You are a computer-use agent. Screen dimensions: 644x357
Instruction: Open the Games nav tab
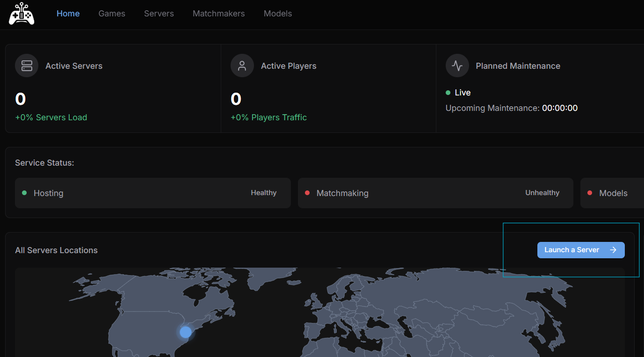(112, 14)
